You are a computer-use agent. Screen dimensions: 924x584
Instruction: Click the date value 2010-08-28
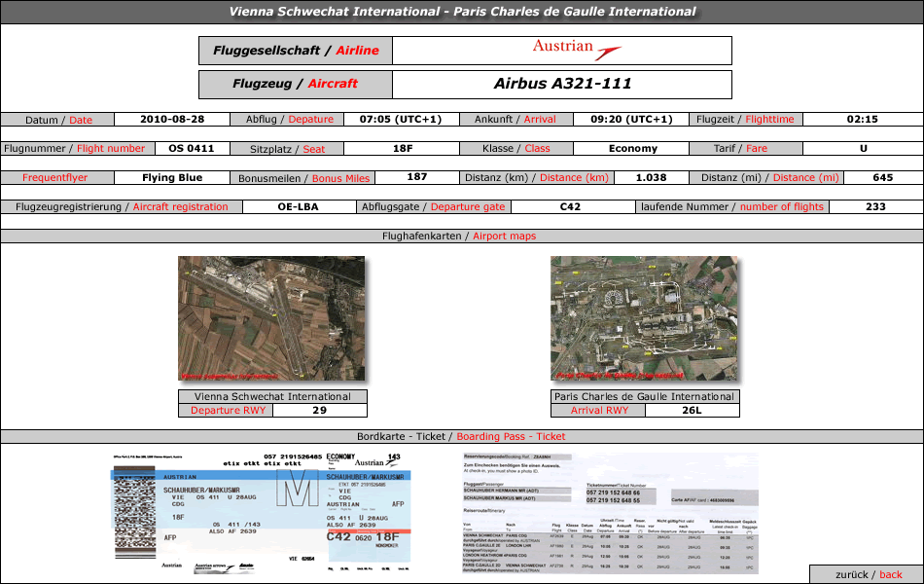point(172,119)
